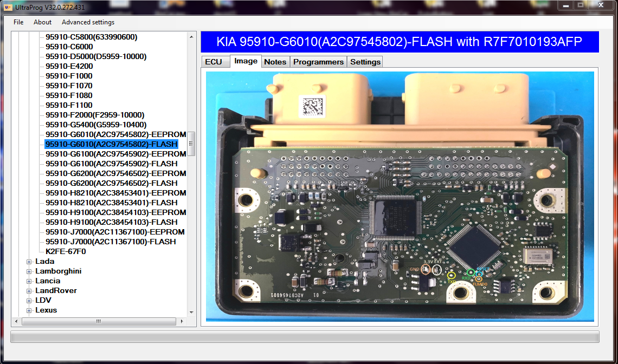Open the Settings tab
Viewport: 618px width, 364px height.
point(365,62)
